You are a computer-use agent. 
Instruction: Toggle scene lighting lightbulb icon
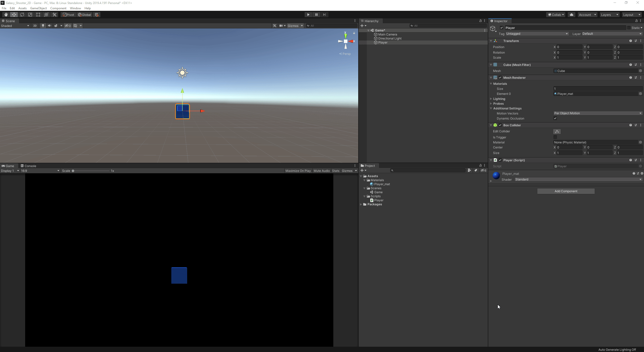pyautogui.click(x=43, y=26)
